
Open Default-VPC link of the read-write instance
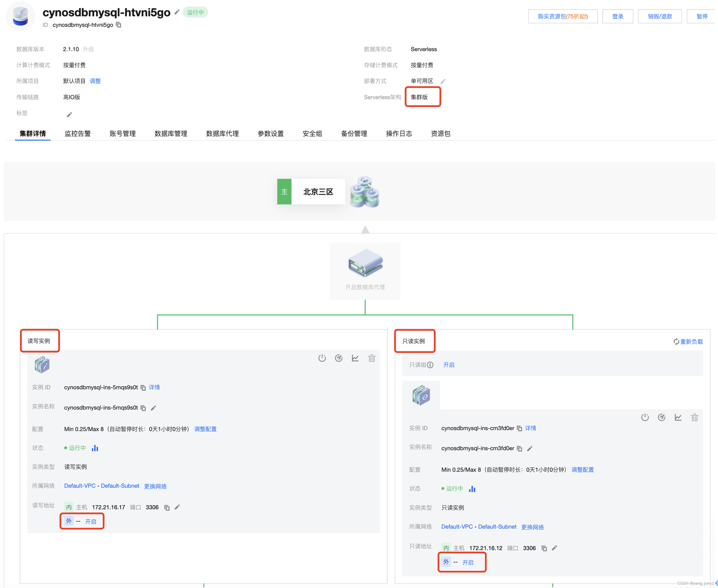80,486
